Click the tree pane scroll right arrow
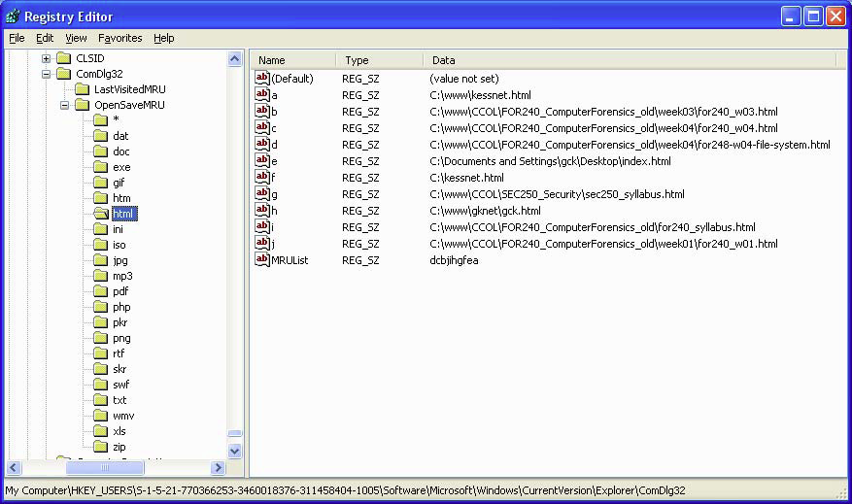 218,467
